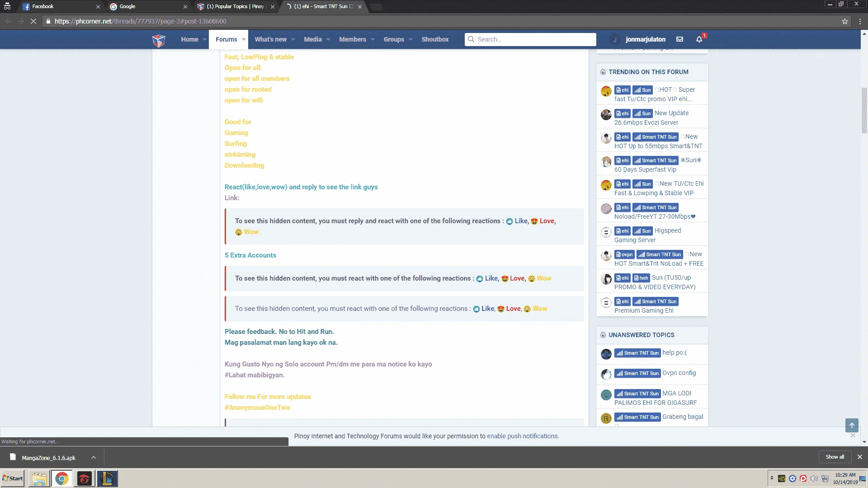Viewport: 868px width, 488px height.
Task: Click the page vertical scrollbar thumb
Action: coord(864,110)
